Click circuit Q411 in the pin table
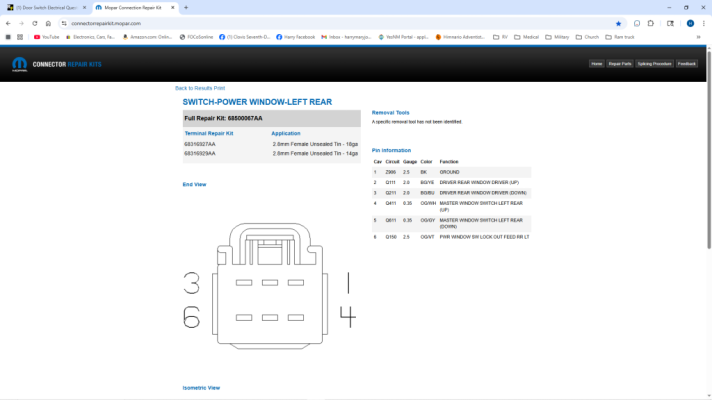This screenshot has height=400, width=712. [391, 203]
